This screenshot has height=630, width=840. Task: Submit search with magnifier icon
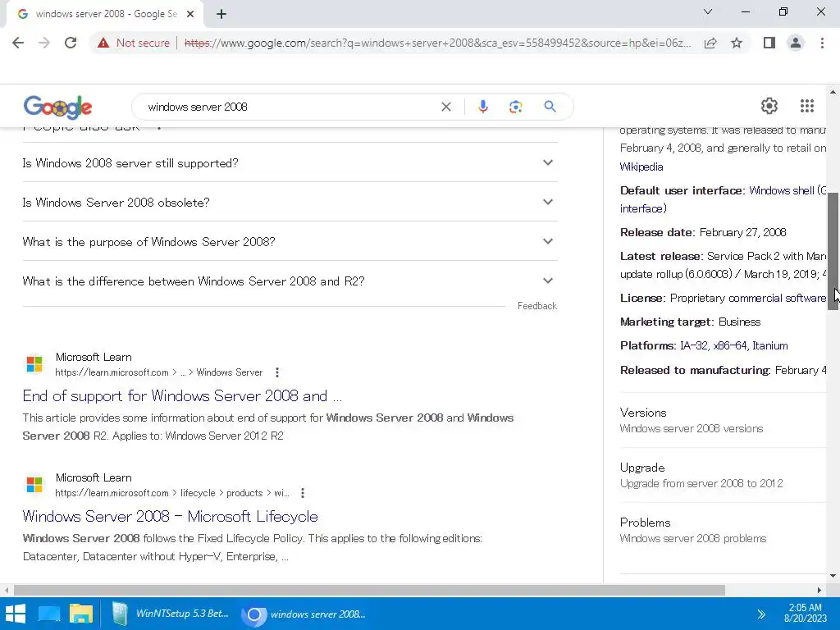550,107
